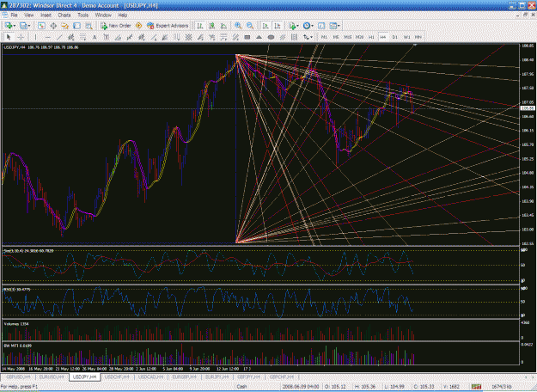
Task: Switch to M15 timeframe
Action: tap(348, 37)
